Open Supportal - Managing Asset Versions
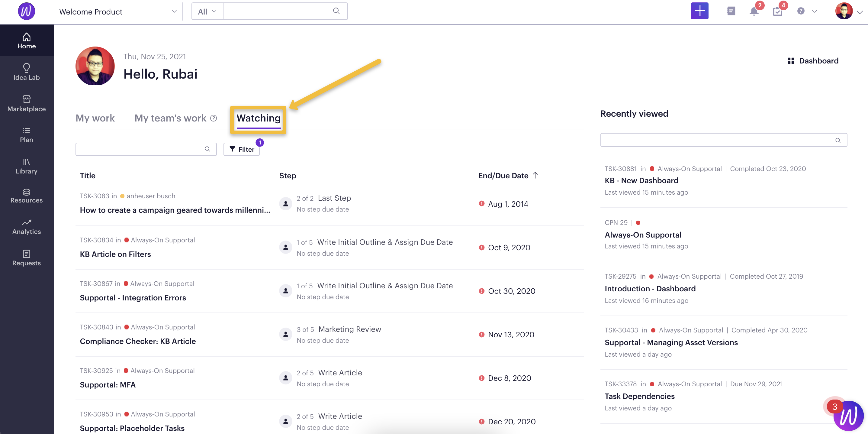This screenshot has width=868, height=434. 671,342
